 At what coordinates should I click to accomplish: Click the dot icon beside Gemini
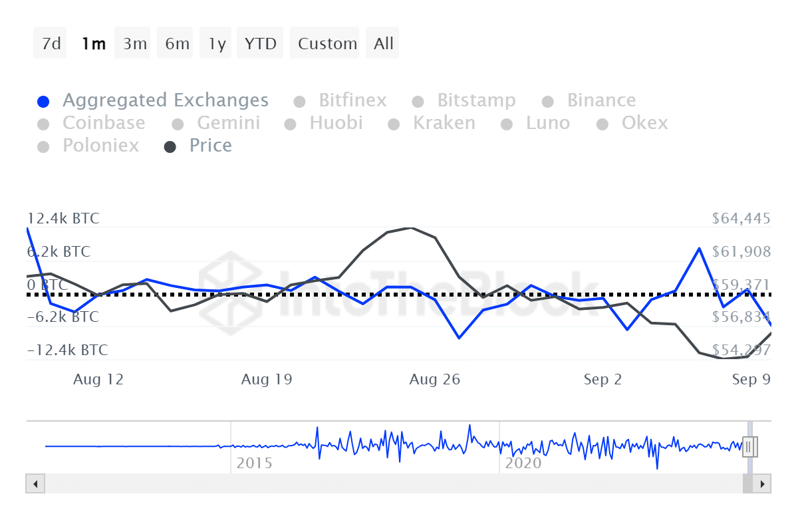[177, 123]
